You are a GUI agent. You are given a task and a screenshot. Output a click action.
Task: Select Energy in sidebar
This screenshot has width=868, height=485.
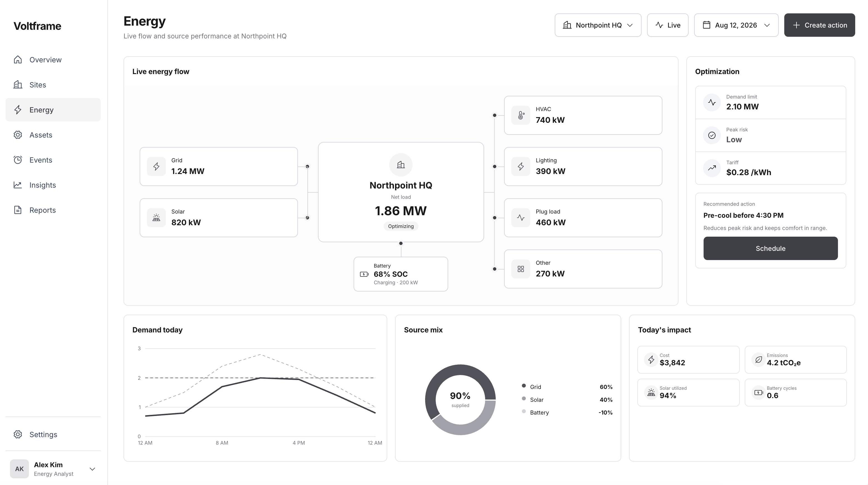click(53, 110)
